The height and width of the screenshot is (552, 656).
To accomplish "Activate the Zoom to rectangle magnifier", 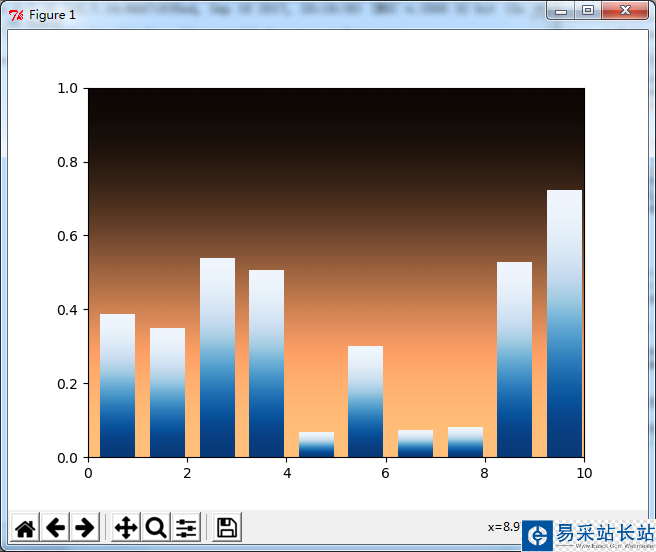I will [156, 527].
